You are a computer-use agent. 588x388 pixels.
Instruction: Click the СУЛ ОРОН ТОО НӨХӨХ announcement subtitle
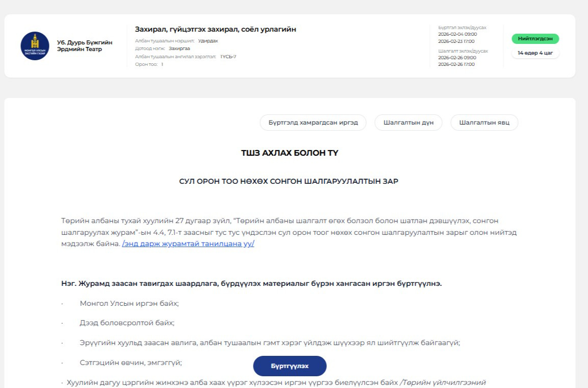coord(289,181)
